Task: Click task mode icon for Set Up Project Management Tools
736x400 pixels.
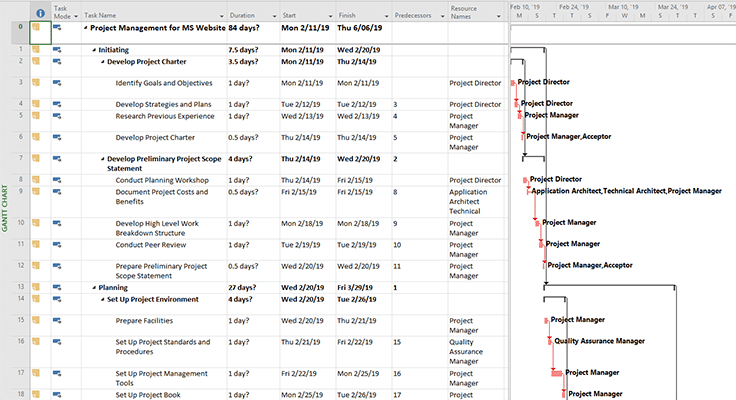Action: point(57,373)
